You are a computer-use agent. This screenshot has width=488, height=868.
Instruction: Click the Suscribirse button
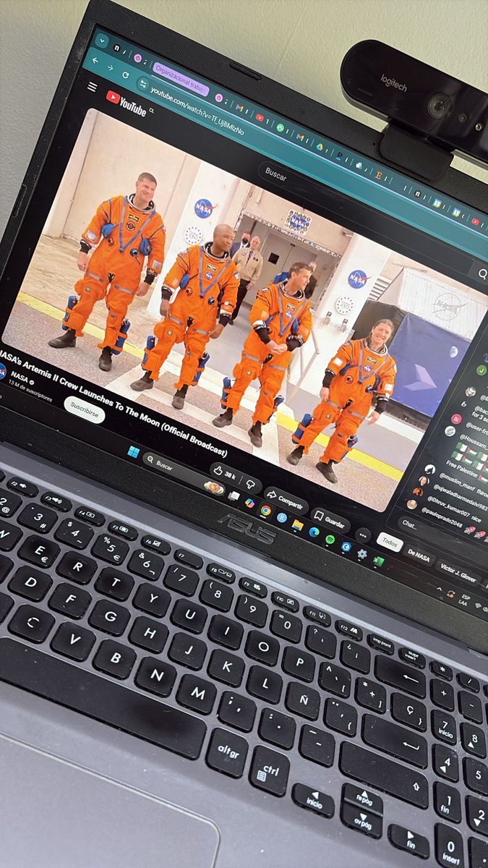84,409
